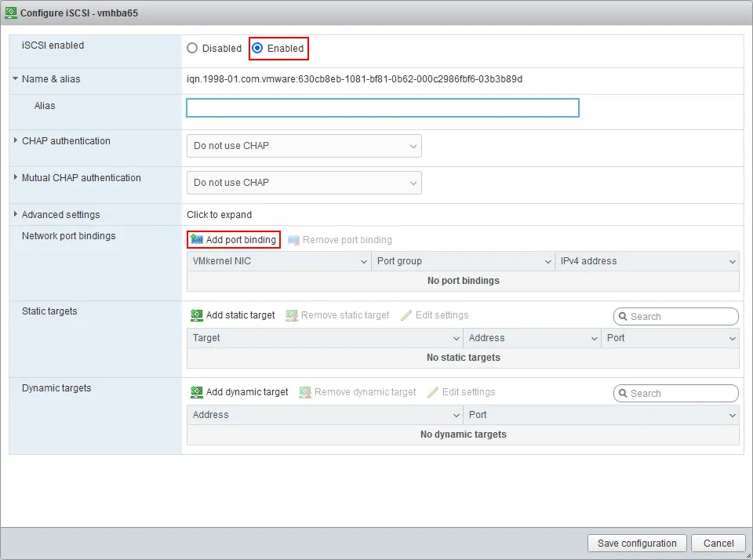
Task: Collapse the Name & alias section
Action: pyautogui.click(x=15, y=79)
